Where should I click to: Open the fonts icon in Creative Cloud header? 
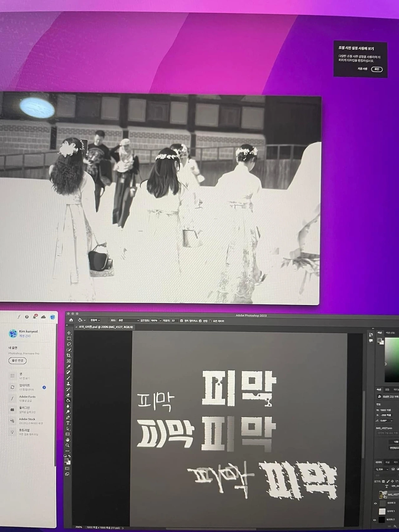[19, 317]
